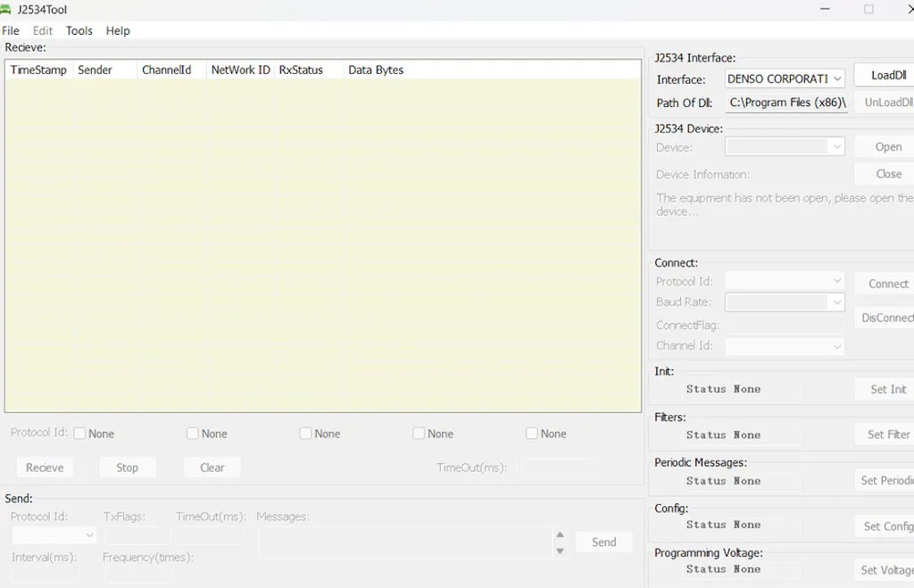The height and width of the screenshot is (588, 914).
Task: Click the LoadDll button
Action: click(887, 76)
